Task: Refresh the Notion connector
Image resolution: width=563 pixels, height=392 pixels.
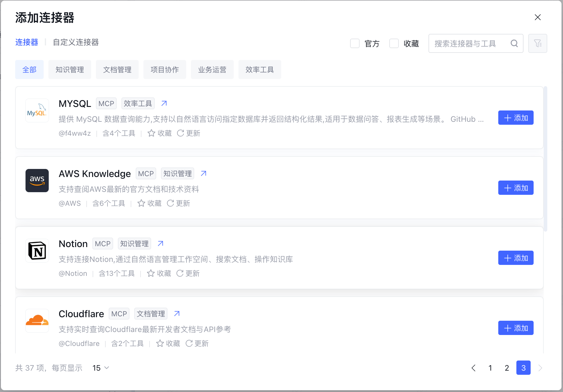Action: click(188, 273)
